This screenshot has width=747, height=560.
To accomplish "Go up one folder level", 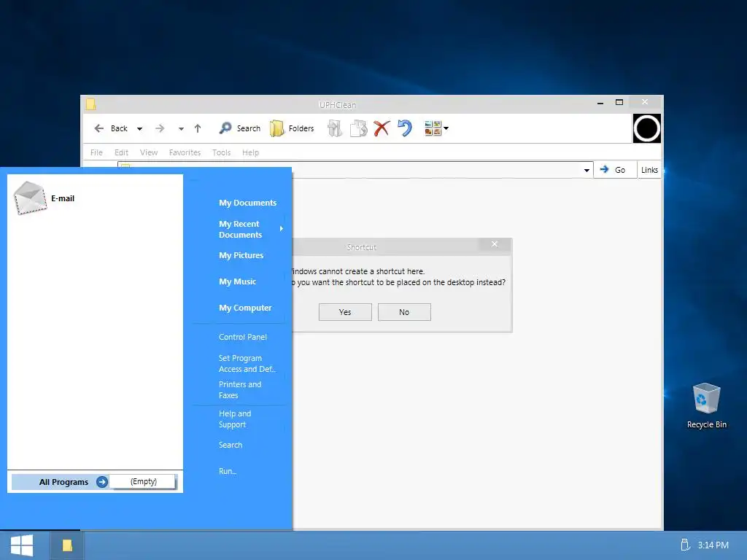I will pos(198,128).
